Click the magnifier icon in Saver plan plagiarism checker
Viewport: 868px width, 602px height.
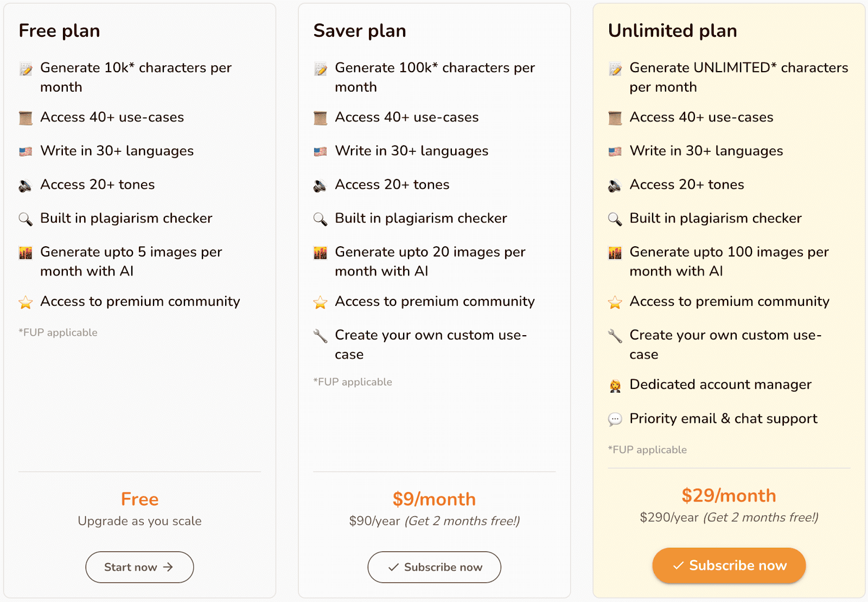pos(320,219)
